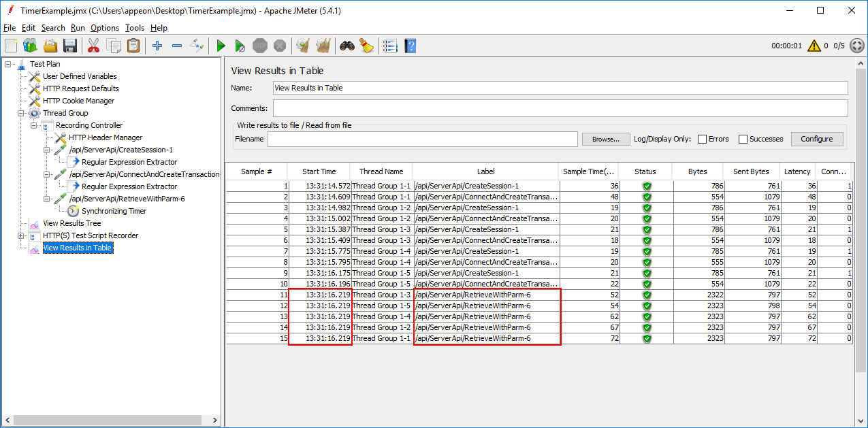868x428 pixels.
Task: Open the File menu
Action: (10, 28)
